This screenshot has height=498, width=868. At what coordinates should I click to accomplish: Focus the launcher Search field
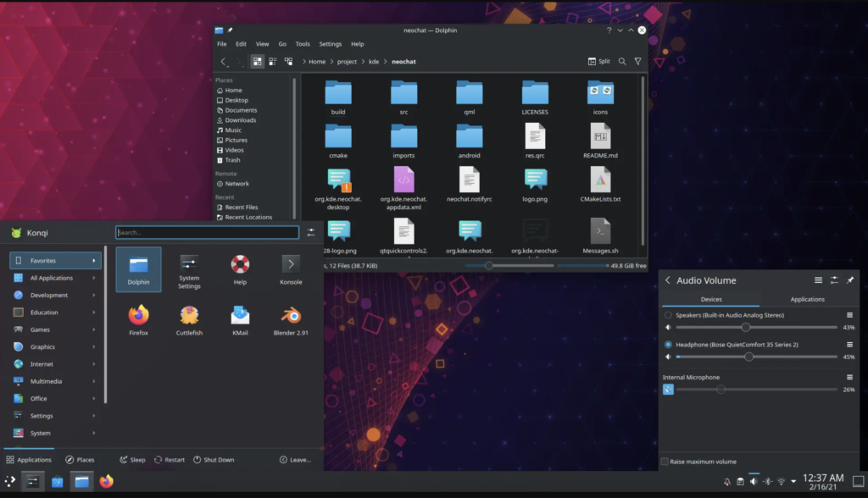[x=207, y=232]
